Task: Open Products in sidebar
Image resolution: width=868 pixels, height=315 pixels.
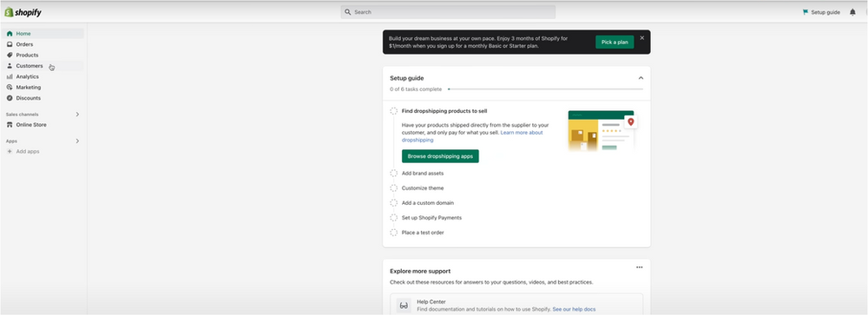Action: pos(43,55)
